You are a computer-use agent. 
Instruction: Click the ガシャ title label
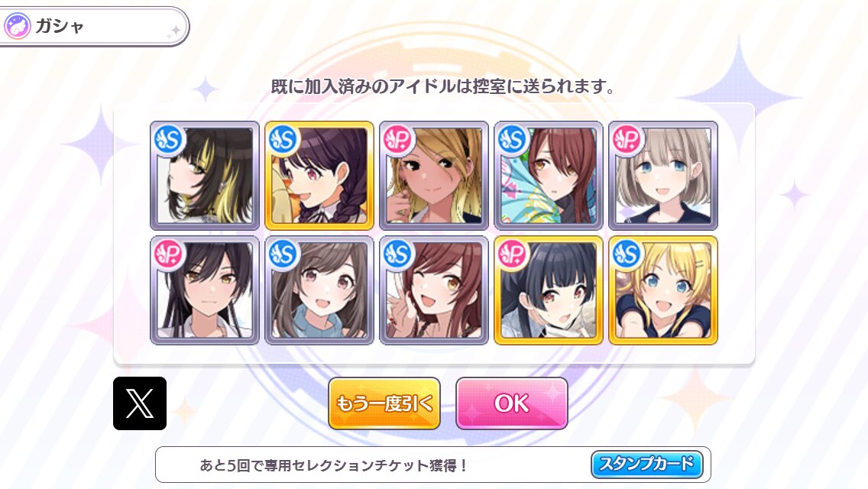point(60,26)
